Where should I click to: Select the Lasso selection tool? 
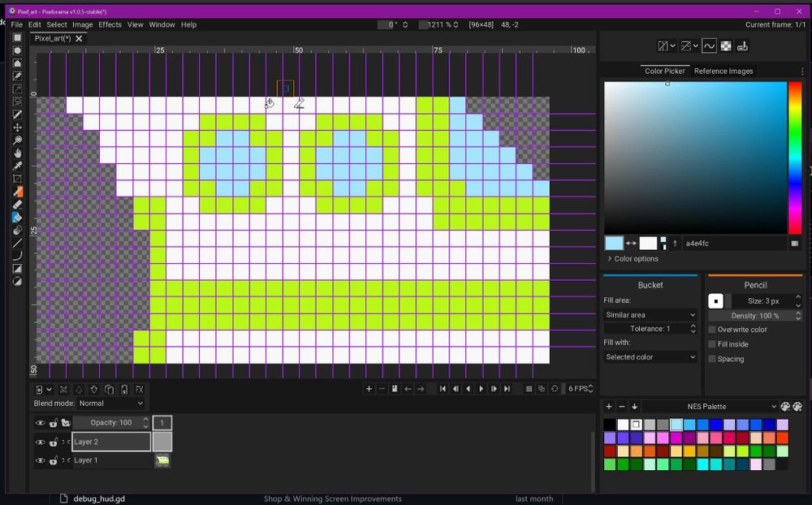17,101
